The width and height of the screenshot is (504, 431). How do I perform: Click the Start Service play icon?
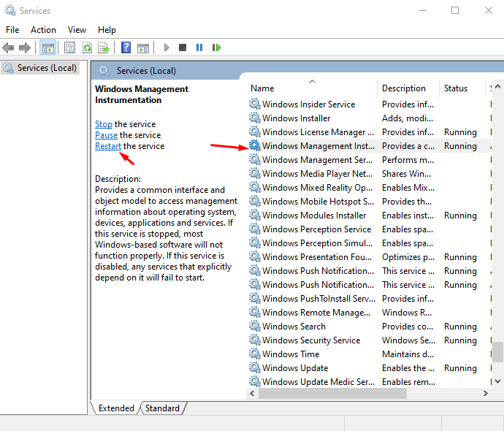(x=167, y=48)
